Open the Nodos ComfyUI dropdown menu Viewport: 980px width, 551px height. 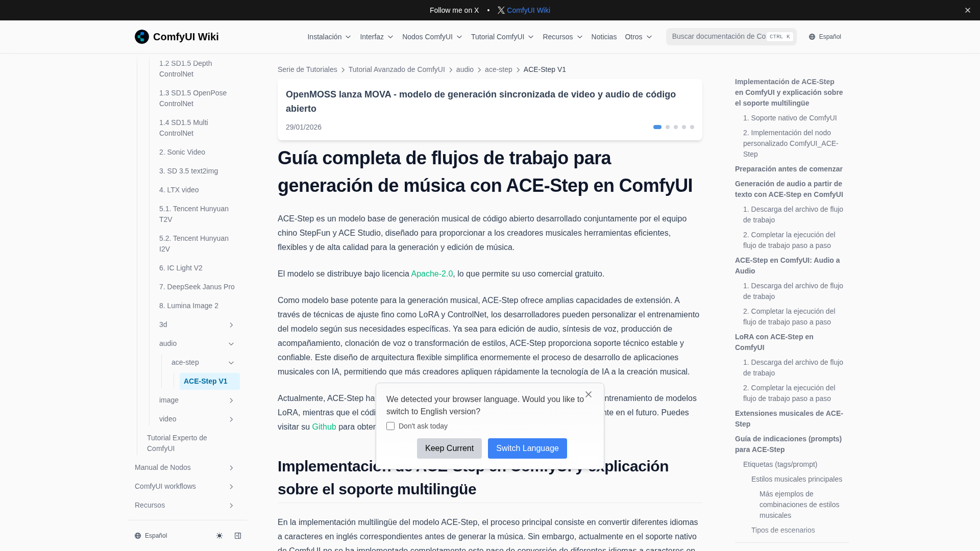tap(432, 37)
